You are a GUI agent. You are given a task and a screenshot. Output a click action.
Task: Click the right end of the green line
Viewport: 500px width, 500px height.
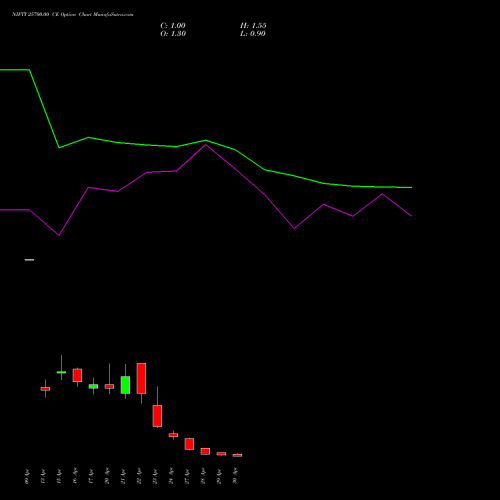tap(411, 187)
